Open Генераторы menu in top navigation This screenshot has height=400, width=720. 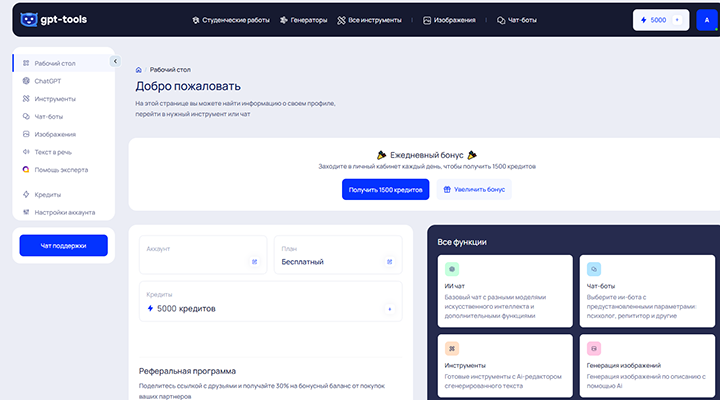pyautogui.click(x=305, y=20)
